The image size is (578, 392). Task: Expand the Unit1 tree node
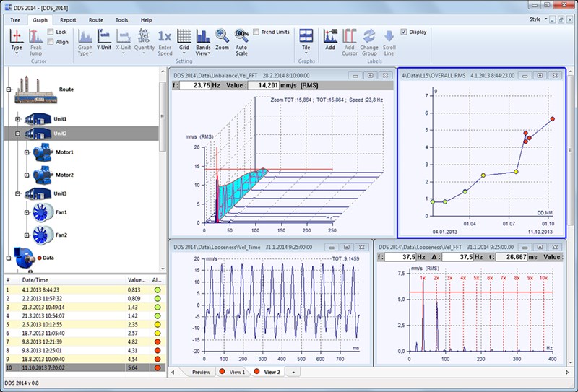(17, 118)
